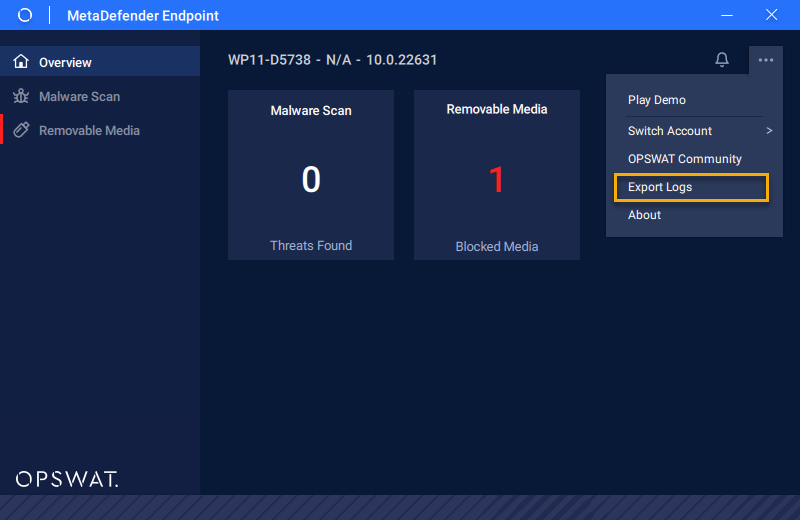Viewport: 800px width, 520px height.
Task: Expand the Switch Account submenu arrow
Action: tap(769, 131)
